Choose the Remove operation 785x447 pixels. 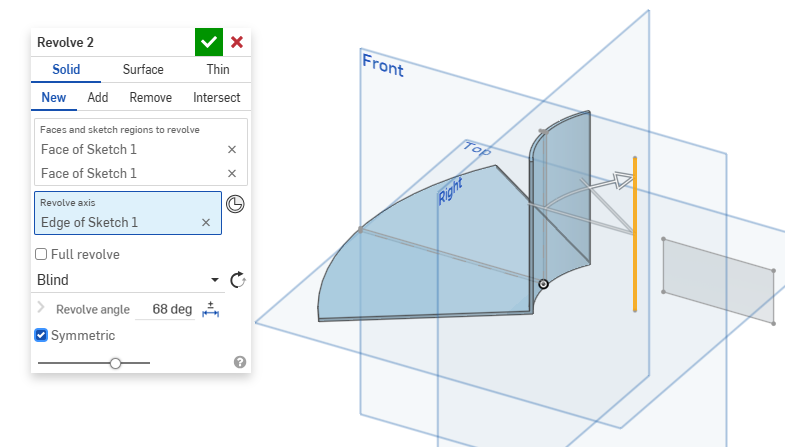151,98
